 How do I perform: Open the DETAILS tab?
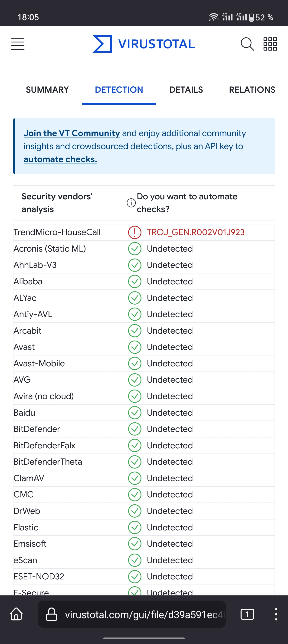pyautogui.click(x=186, y=89)
